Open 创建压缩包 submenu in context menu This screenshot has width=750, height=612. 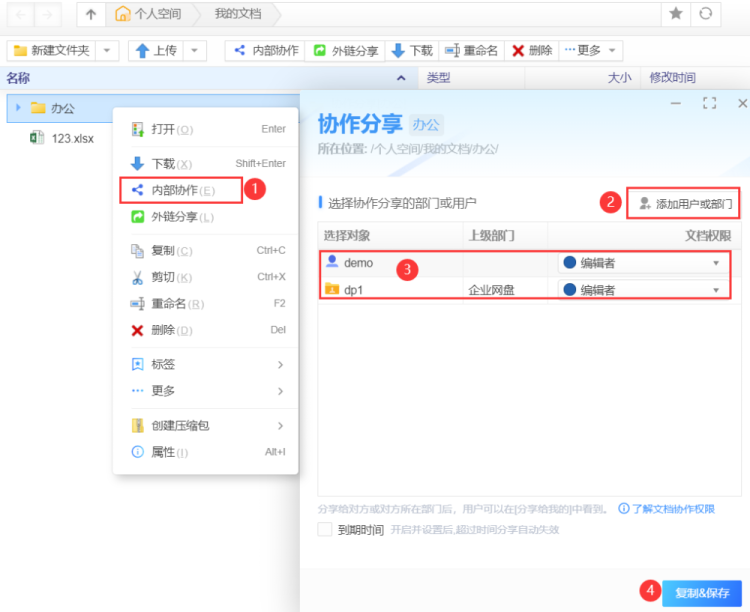(180, 425)
